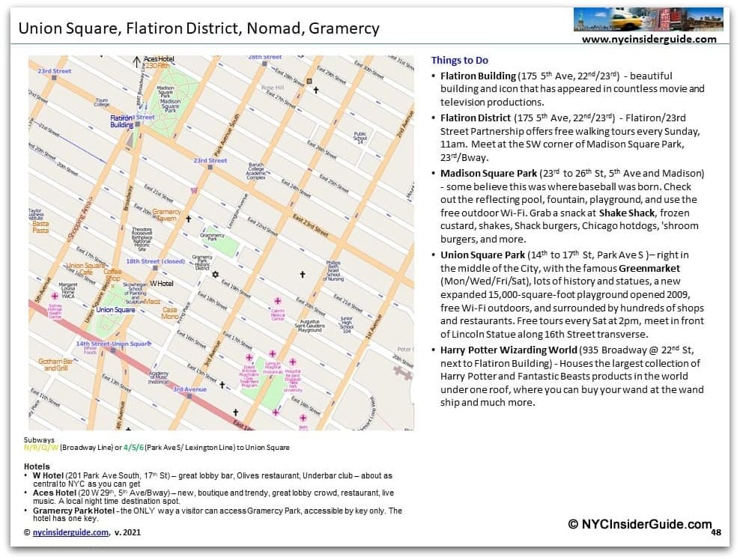Click the W Hotel label on the map
740x560 pixels.
[x=161, y=284]
